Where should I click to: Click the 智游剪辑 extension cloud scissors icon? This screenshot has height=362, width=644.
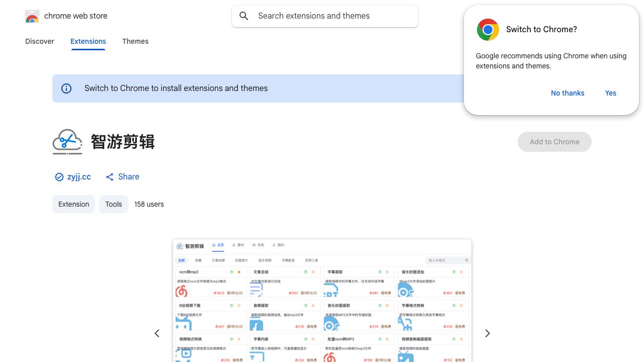point(67,142)
